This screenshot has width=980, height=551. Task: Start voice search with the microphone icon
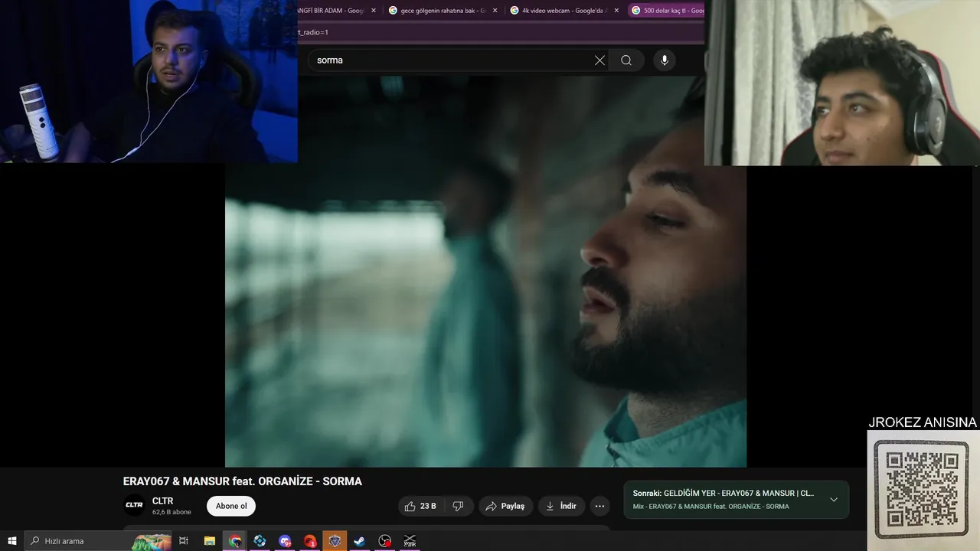[x=664, y=60]
